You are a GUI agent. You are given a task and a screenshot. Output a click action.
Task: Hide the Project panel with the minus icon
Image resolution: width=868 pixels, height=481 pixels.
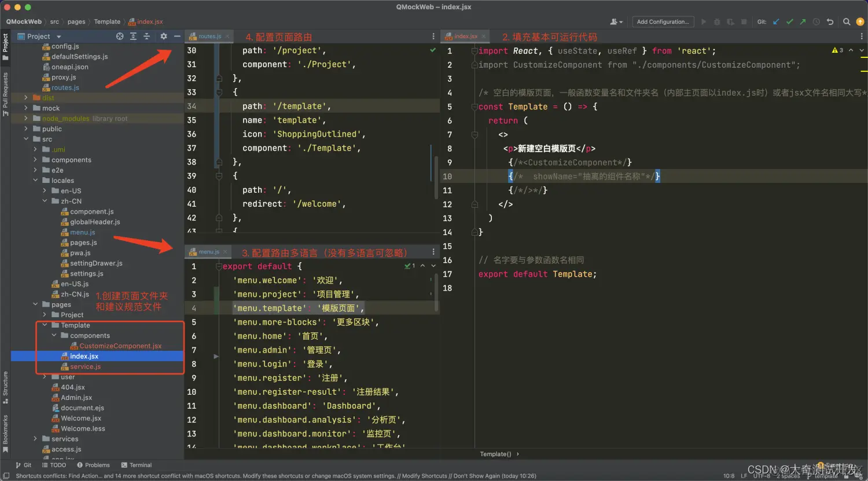(177, 36)
